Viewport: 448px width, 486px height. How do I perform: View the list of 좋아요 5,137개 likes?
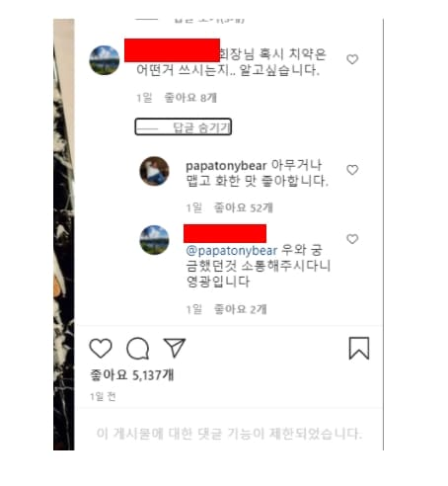[x=132, y=375]
